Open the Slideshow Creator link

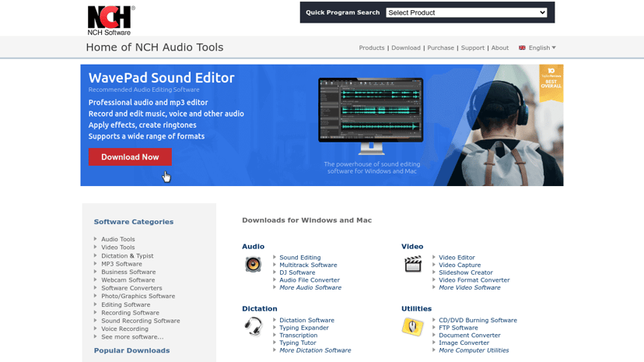pyautogui.click(x=466, y=272)
